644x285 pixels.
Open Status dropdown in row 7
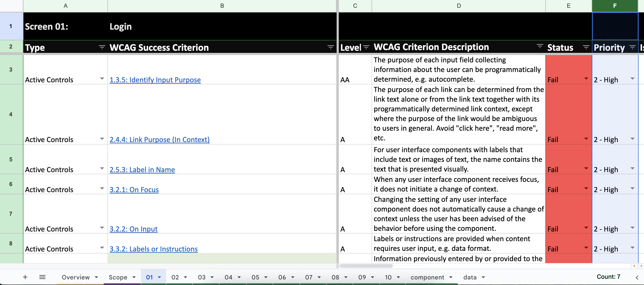point(586,228)
